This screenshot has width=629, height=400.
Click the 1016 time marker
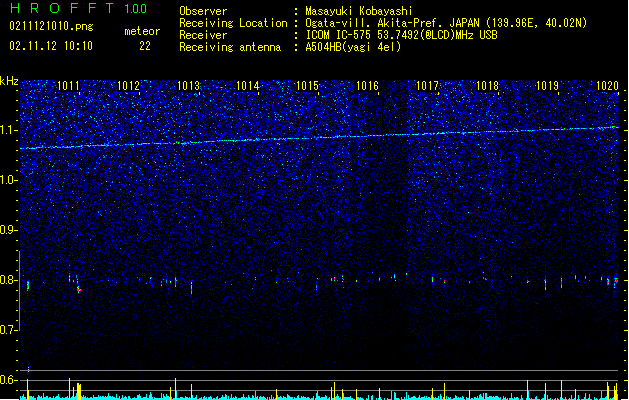pyautogui.click(x=367, y=86)
